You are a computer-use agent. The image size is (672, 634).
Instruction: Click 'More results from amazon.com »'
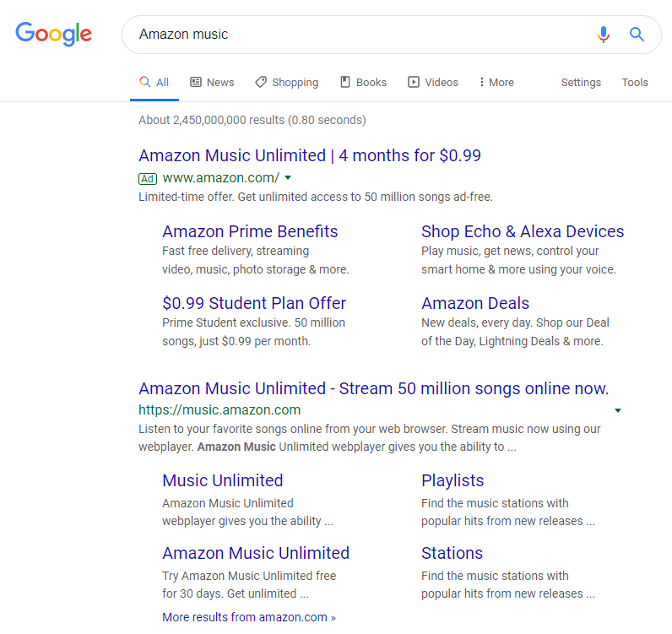click(249, 617)
